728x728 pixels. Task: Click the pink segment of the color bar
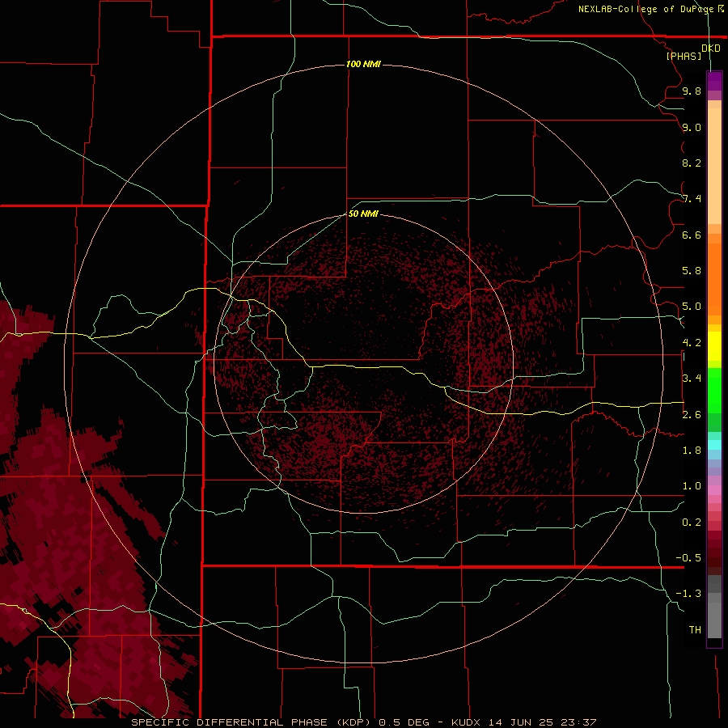pyautogui.click(x=714, y=490)
